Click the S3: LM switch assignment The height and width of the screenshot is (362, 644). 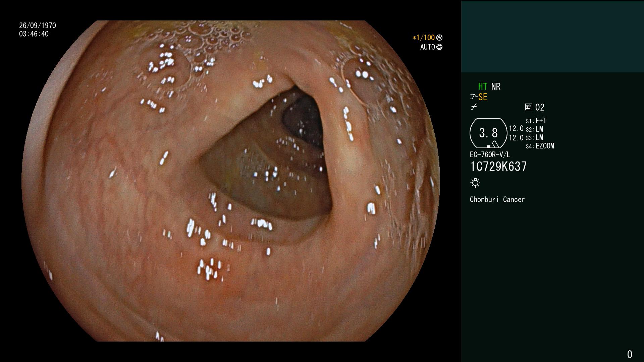534,137
